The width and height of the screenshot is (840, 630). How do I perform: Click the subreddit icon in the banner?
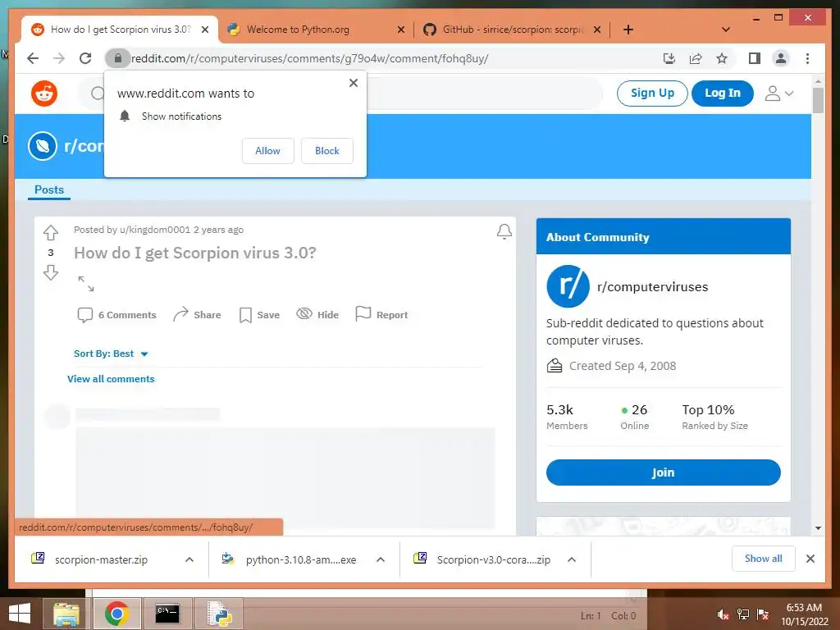coord(43,146)
